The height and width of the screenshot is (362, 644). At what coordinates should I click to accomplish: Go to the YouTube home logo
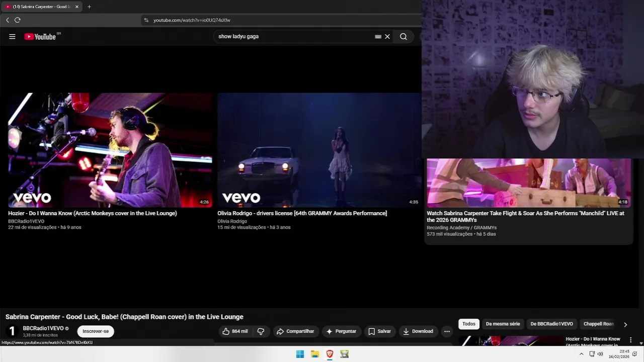40,36
